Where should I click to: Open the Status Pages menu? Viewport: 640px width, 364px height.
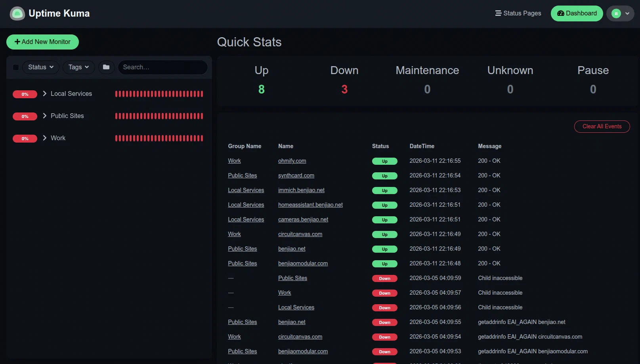[x=522, y=13]
